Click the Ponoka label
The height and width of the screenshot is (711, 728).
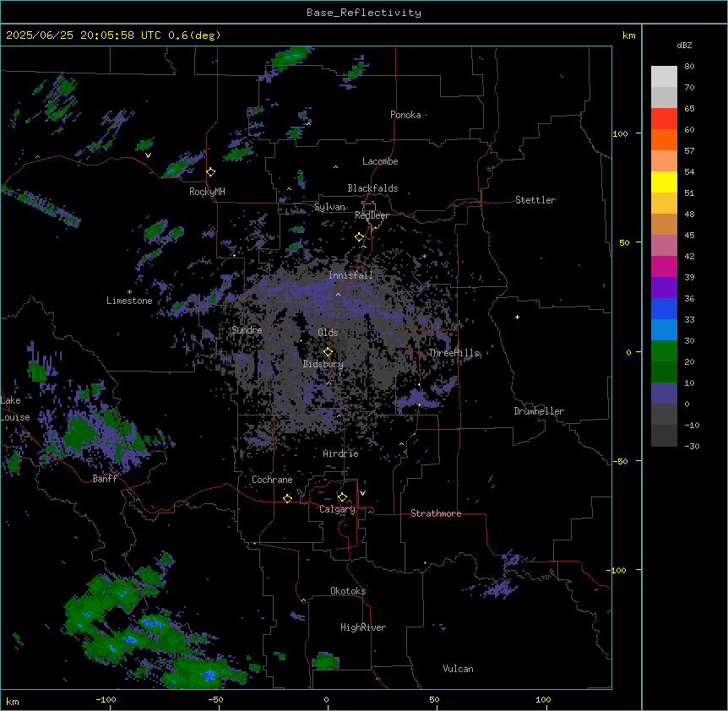pyautogui.click(x=405, y=115)
